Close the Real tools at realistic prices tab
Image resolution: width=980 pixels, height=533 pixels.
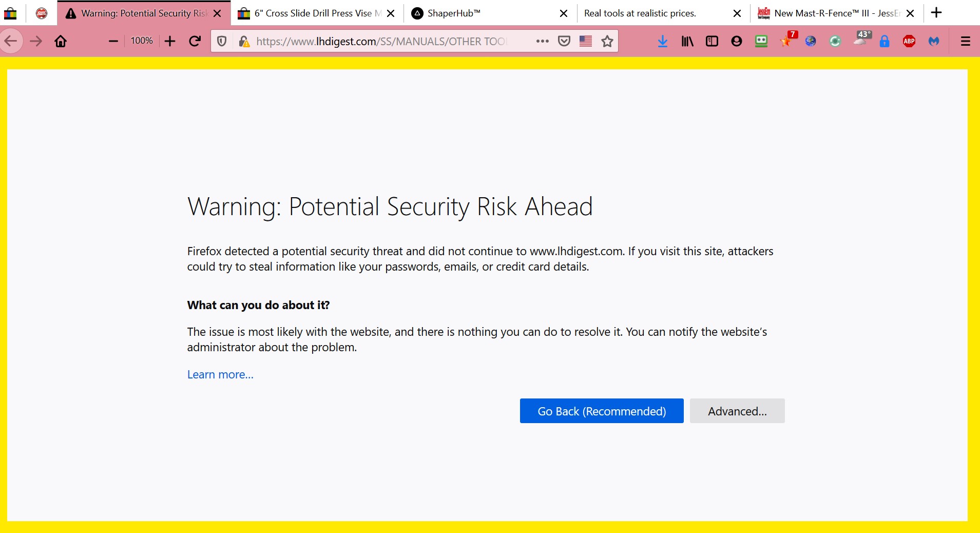click(x=737, y=13)
